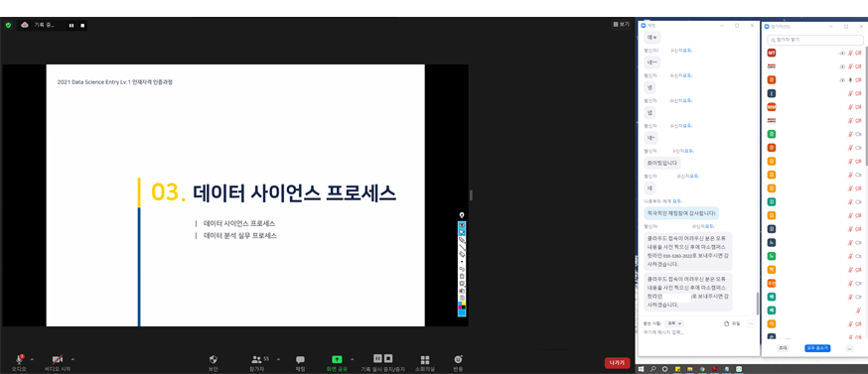
Task: Open the Reactions smiley icon
Action: (x=458, y=359)
